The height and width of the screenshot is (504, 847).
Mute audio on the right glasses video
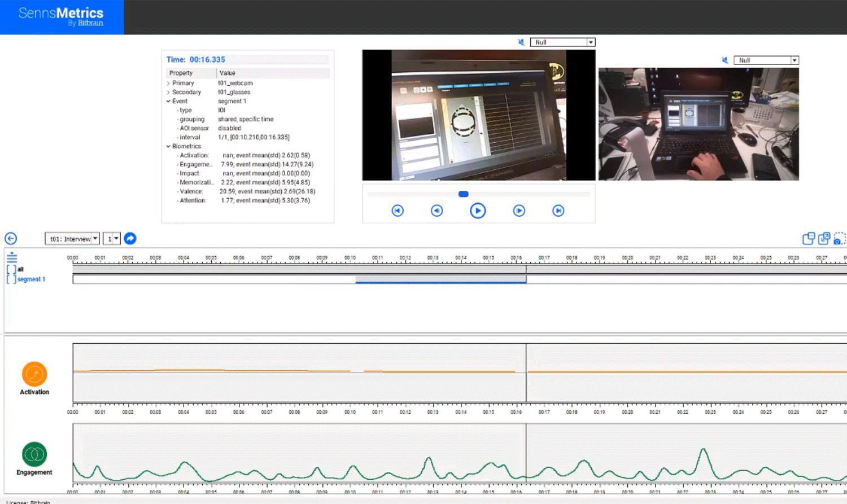tap(724, 60)
